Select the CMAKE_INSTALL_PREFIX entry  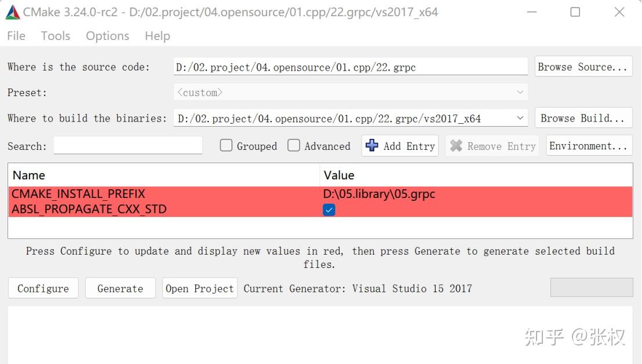pyautogui.click(x=78, y=194)
